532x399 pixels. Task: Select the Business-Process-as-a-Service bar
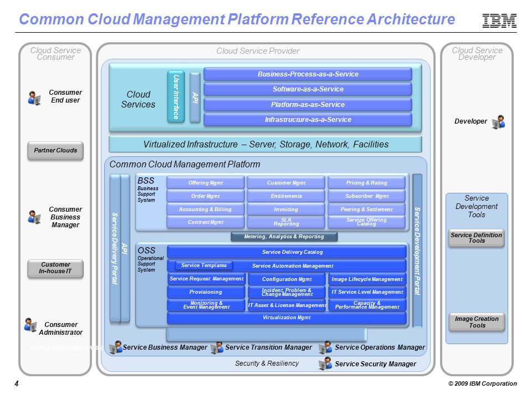[308, 74]
